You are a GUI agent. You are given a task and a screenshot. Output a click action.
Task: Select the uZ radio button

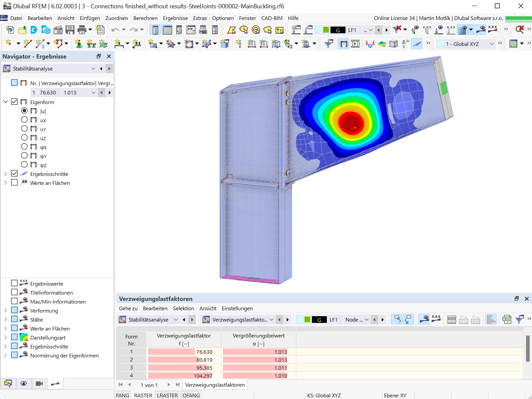click(24, 137)
